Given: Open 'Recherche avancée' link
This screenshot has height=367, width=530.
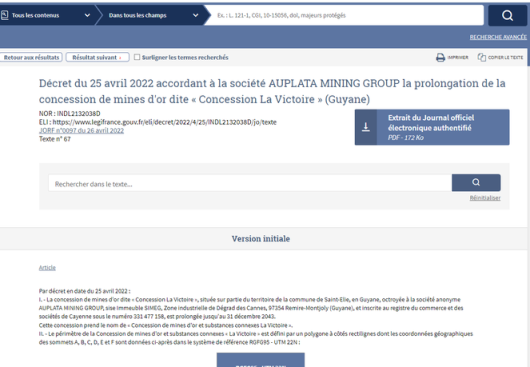Looking at the screenshot, I should pos(498,37).
